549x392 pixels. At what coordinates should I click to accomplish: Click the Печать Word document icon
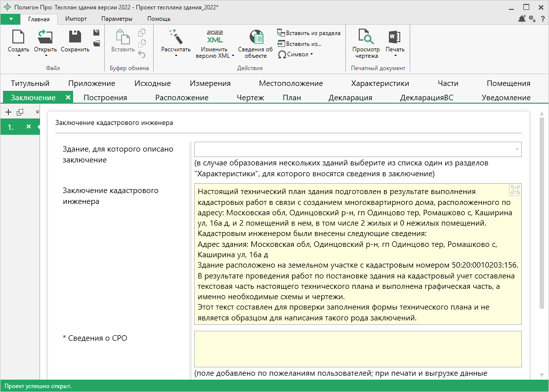point(394,37)
